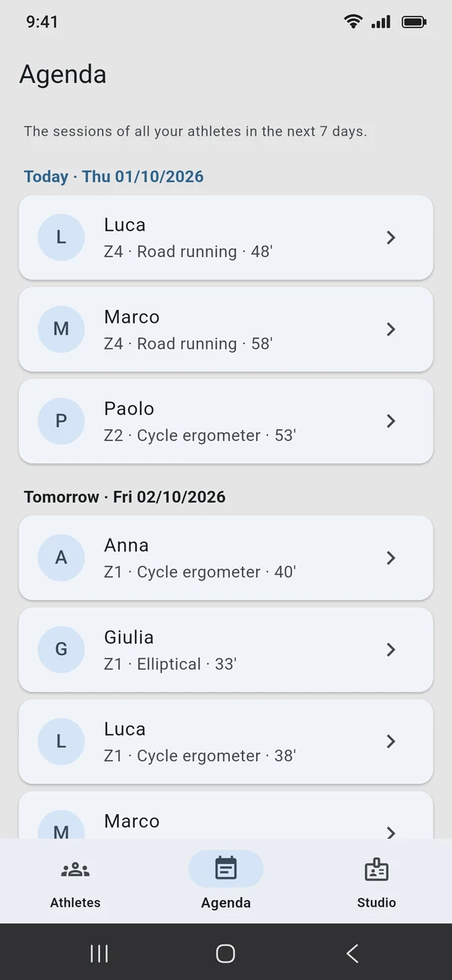Viewport: 452px width, 980px height.
Task: Open Luca's Z1 Cycle ergometer 38' session
Action: click(226, 742)
